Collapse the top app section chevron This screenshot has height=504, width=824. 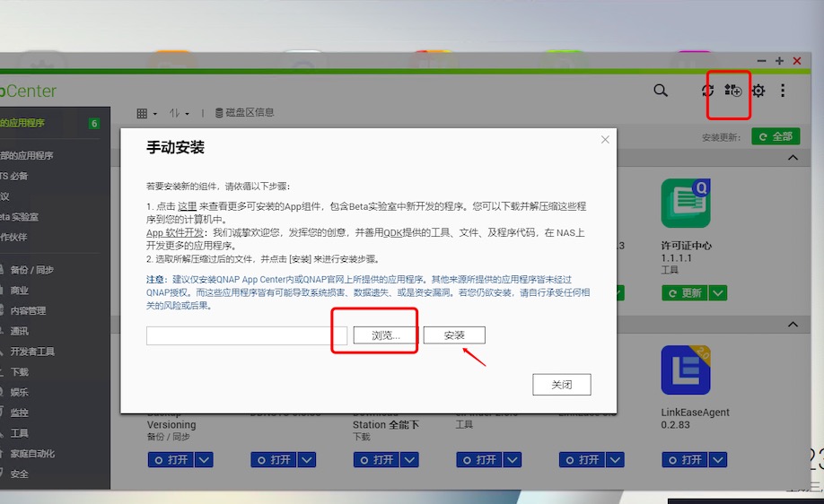pos(793,158)
